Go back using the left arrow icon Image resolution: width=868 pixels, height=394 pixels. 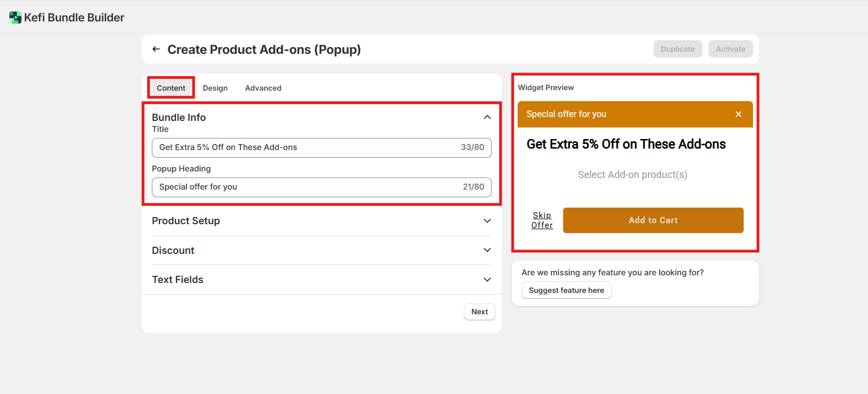coord(156,49)
